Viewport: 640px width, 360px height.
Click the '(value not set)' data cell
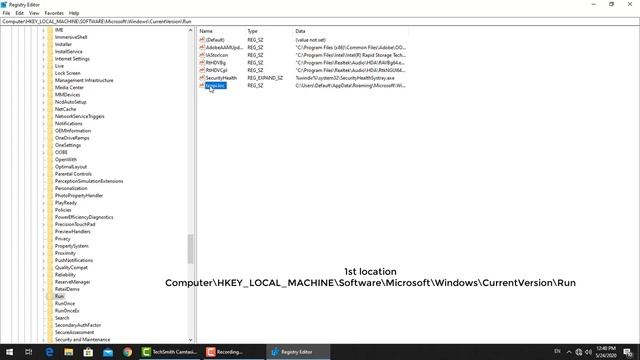click(x=311, y=40)
